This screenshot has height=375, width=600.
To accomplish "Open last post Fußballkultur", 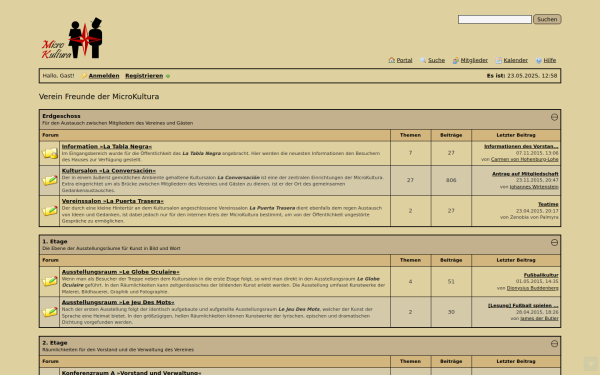I will [541, 275].
